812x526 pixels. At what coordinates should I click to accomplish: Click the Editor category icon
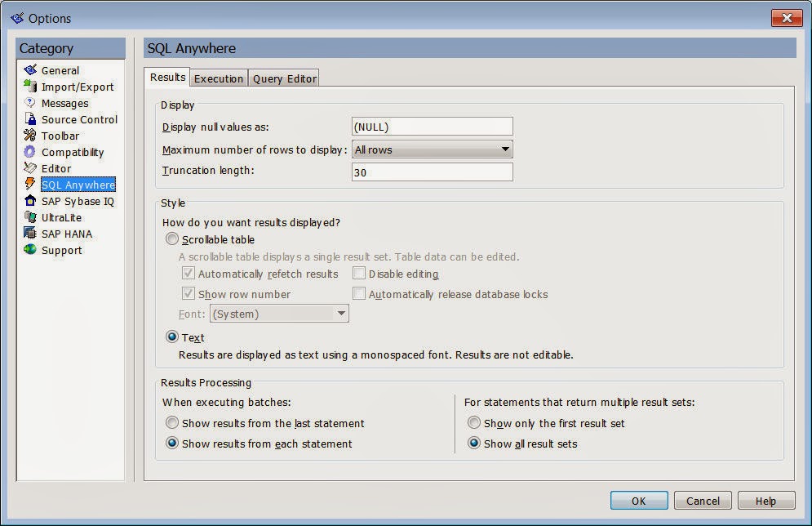[x=32, y=168]
